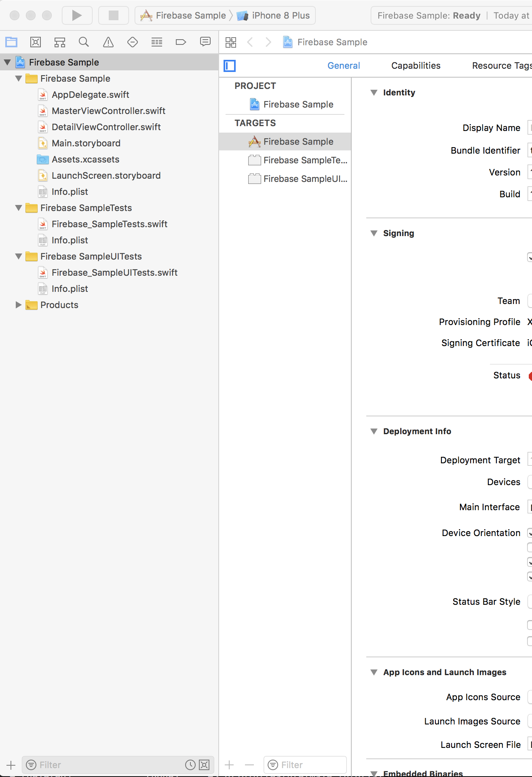This screenshot has width=532, height=777.
Task: Collapse the Embedded Binaries section
Action: click(374, 773)
